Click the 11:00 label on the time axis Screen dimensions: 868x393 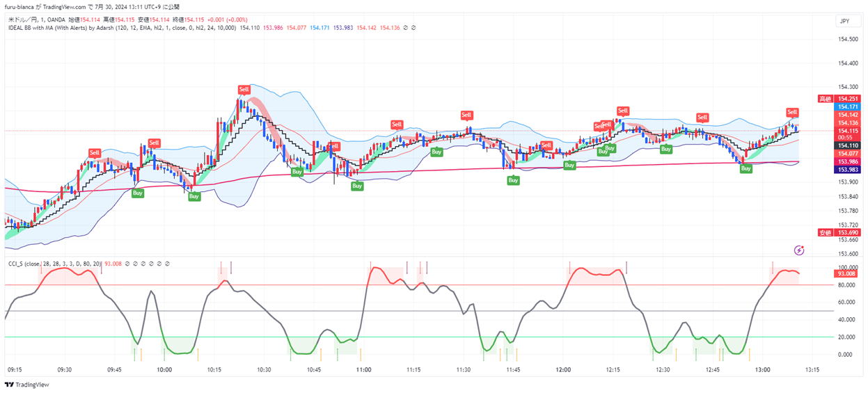363,370
